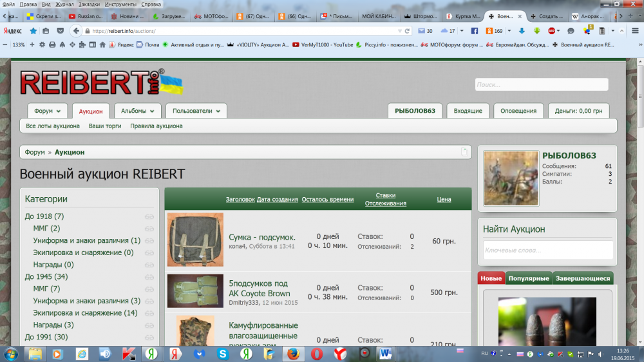Open the РЫБОЛОВ63 account button
This screenshot has height=362, width=644.
tap(415, 111)
